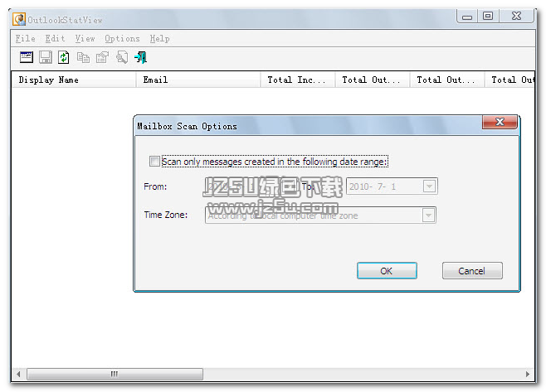Click the To date field showing 2010- 7- 1
Viewport: 546px width, 392px height.
tap(392, 186)
